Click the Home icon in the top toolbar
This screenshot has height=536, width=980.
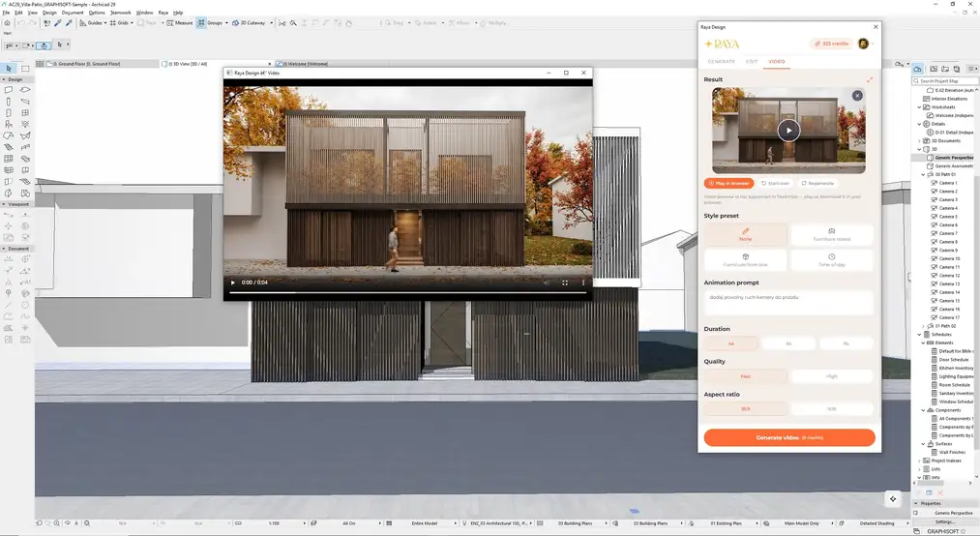(7, 23)
